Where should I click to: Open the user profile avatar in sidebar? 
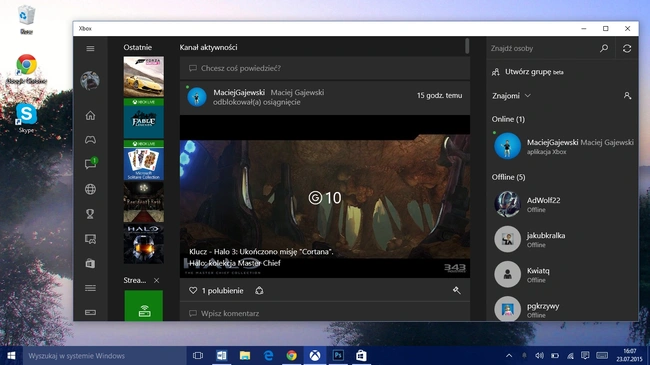90,80
